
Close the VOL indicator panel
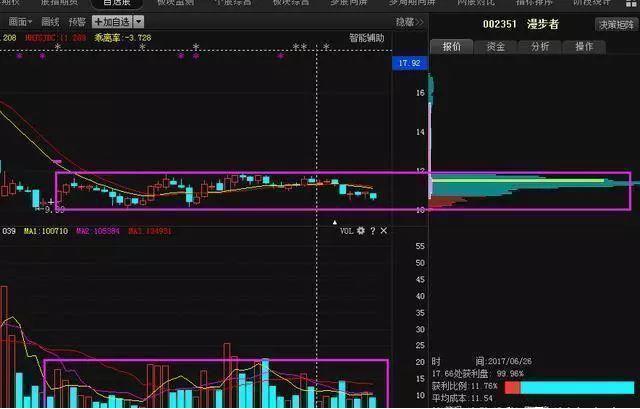384,230
